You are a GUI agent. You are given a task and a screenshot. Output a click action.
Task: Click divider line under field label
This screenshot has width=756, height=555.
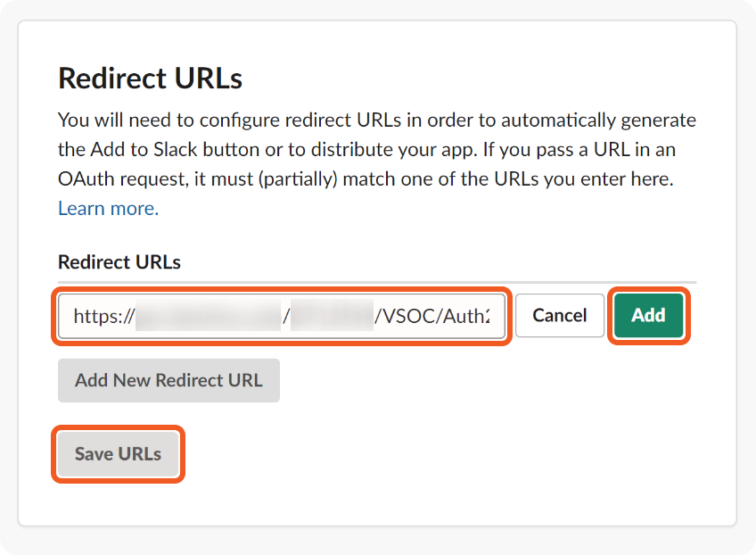pos(376,281)
